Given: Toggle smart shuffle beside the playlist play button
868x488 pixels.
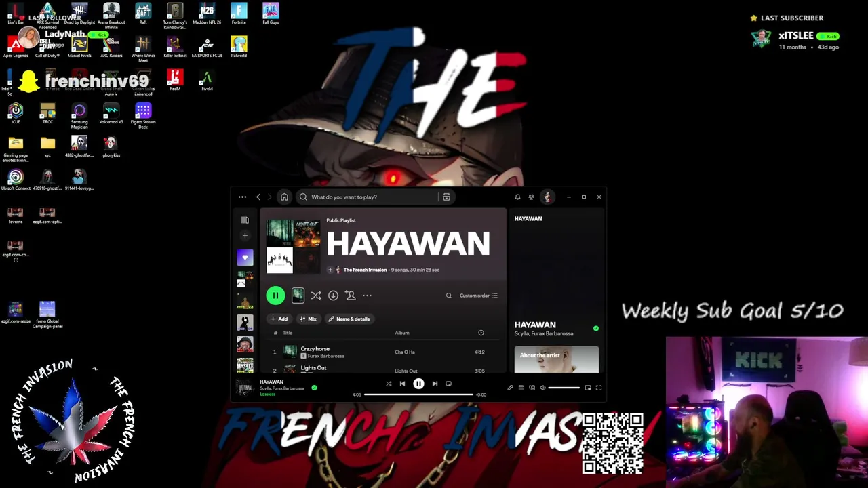Looking at the screenshot, I should [316, 296].
